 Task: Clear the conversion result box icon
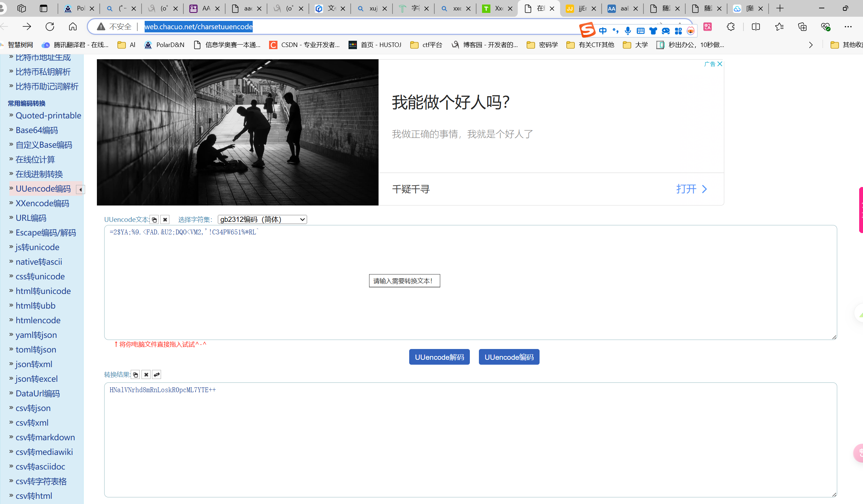pos(146,375)
